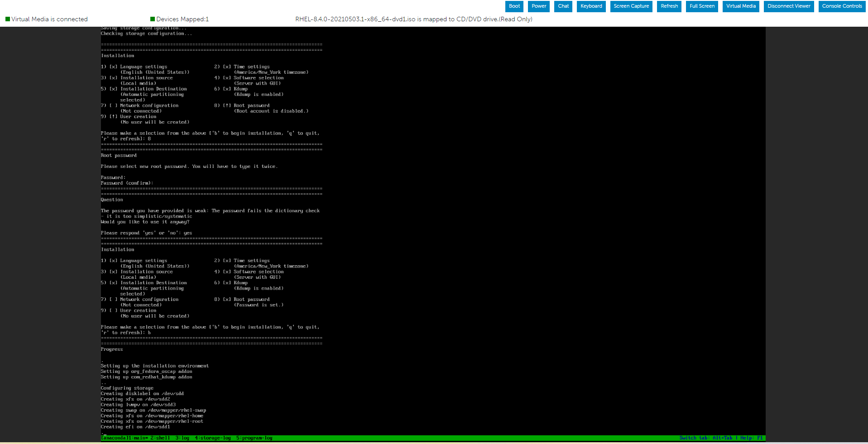Image resolution: width=868 pixels, height=444 pixels.
Task: Click the green Virtual Media connected indicator
Action: pos(8,19)
